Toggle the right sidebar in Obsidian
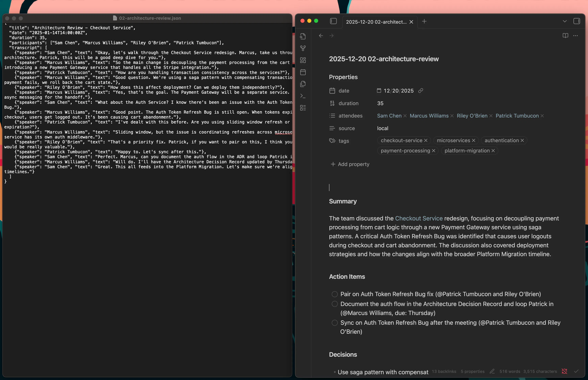588x380 pixels. pos(577,21)
